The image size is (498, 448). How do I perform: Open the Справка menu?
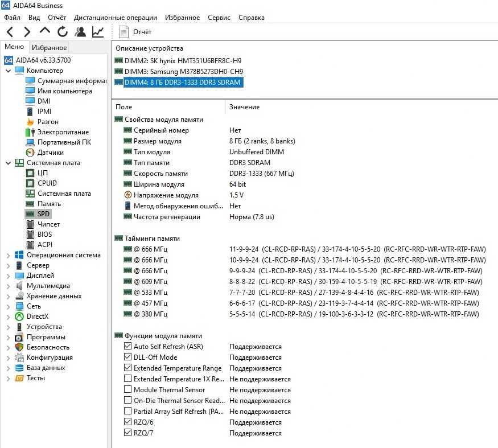click(252, 18)
